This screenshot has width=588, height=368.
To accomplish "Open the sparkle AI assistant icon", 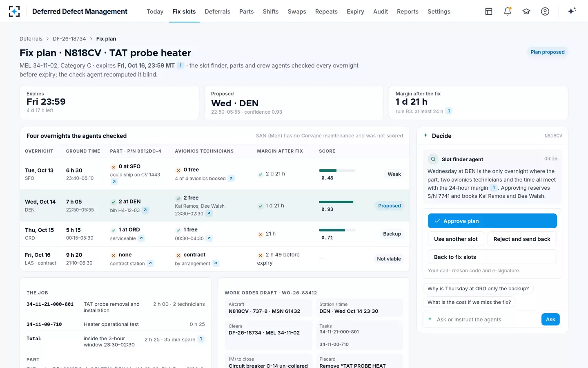I will [x=572, y=11].
